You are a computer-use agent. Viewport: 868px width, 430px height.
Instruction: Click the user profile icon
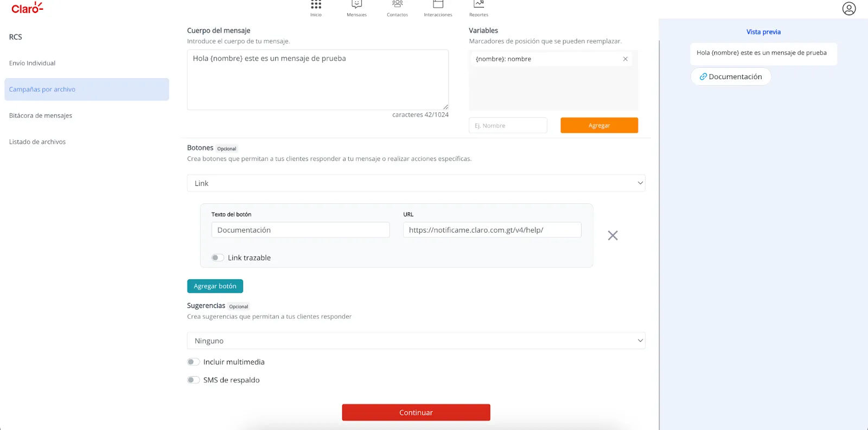coord(848,9)
